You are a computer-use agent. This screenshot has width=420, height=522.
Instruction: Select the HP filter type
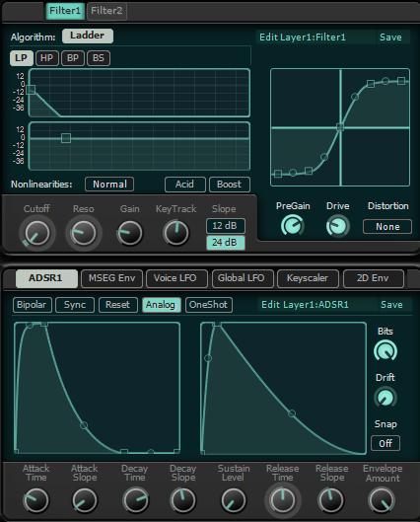tap(47, 58)
